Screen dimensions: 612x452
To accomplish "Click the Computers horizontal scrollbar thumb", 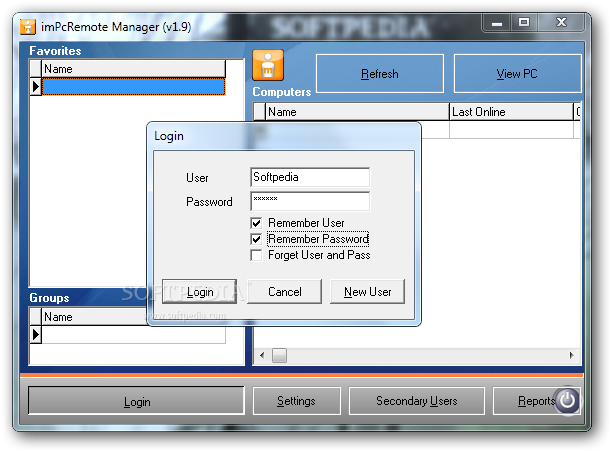I will 279,355.
